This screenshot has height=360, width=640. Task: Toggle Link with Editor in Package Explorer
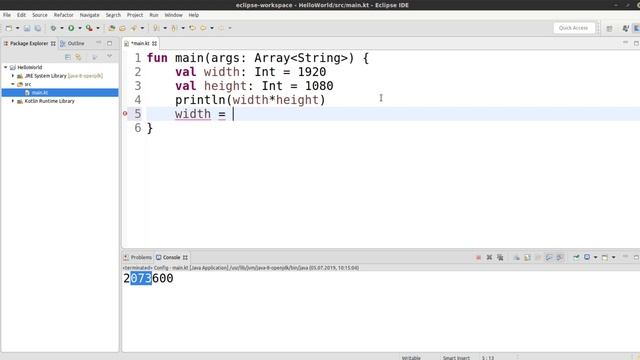pos(78,57)
